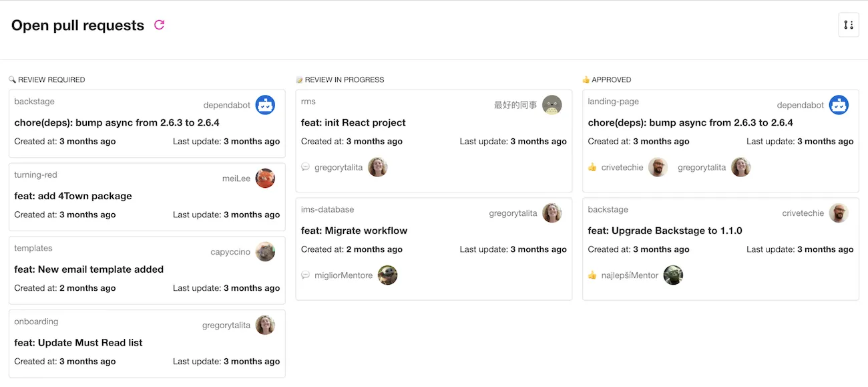Select the 'feat: Update Must Read list' card
Image resolution: width=868 pixels, height=387 pixels.
click(78, 342)
